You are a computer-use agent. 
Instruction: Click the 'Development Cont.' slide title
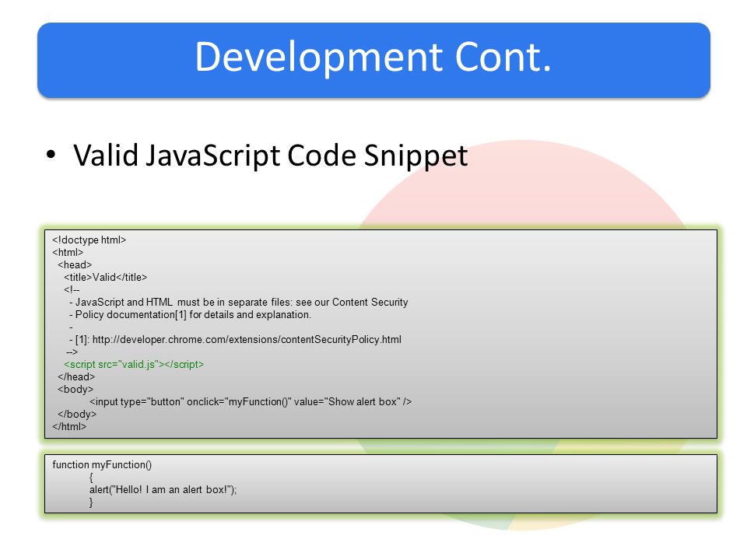[373, 57]
